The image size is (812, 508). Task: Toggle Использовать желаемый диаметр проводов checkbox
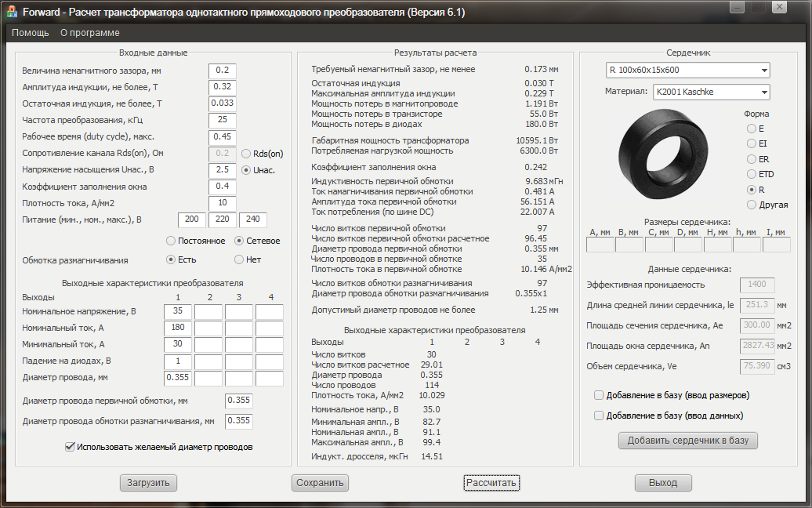(70, 446)
